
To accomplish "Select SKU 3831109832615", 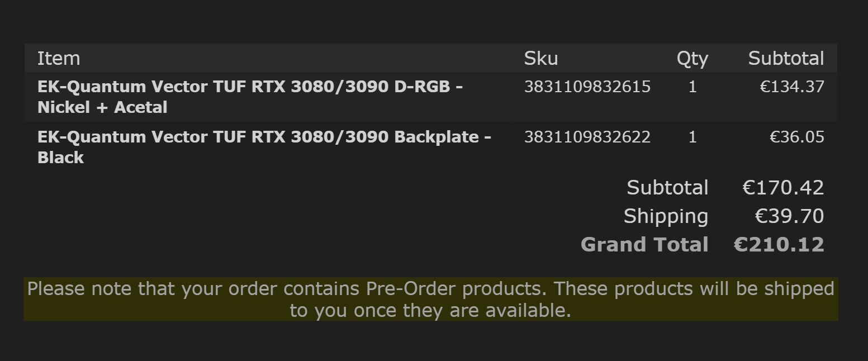I will tap(587, 87).
